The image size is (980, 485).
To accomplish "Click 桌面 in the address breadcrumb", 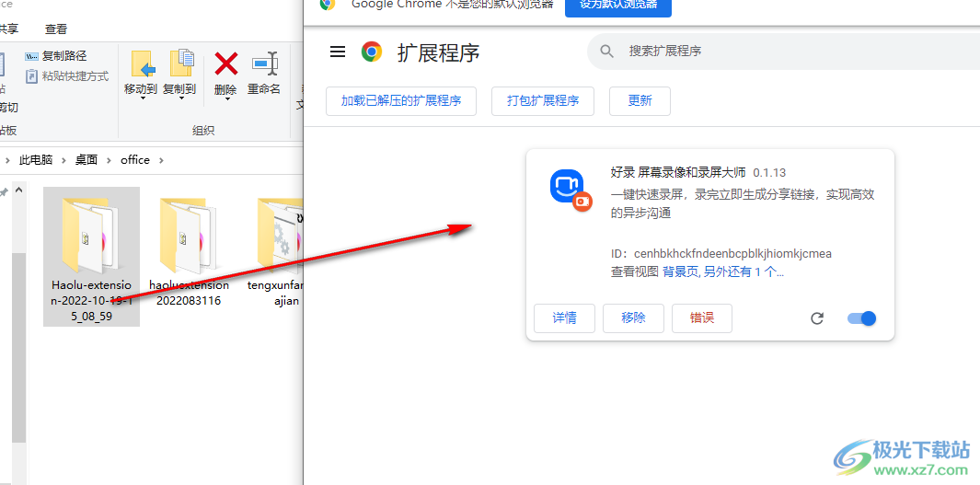I will click(x=86, y=160).
